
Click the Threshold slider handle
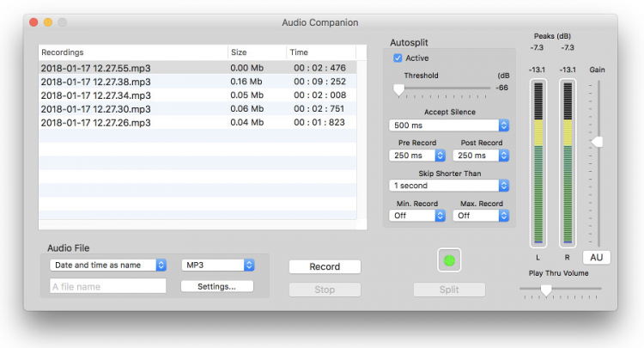tap(398, 89)
